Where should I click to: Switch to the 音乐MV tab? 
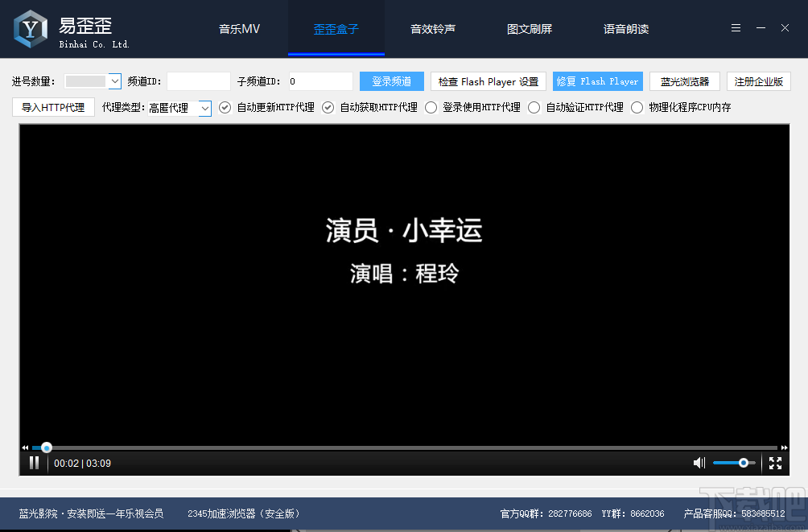point(239,28)
